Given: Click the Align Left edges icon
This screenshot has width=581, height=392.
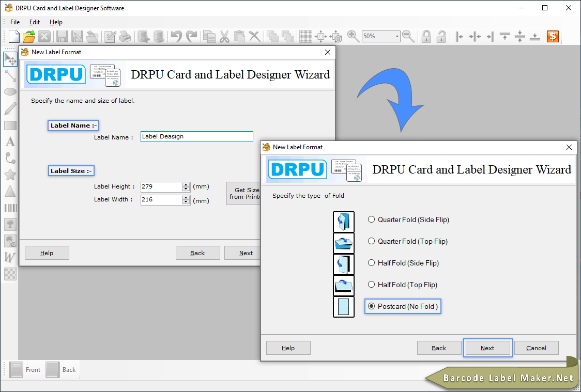Looking at the screenshot, I should 460,36.
